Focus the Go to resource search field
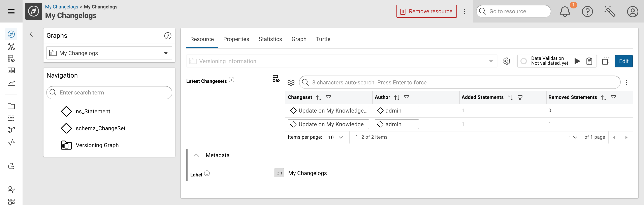 point(514,11)
